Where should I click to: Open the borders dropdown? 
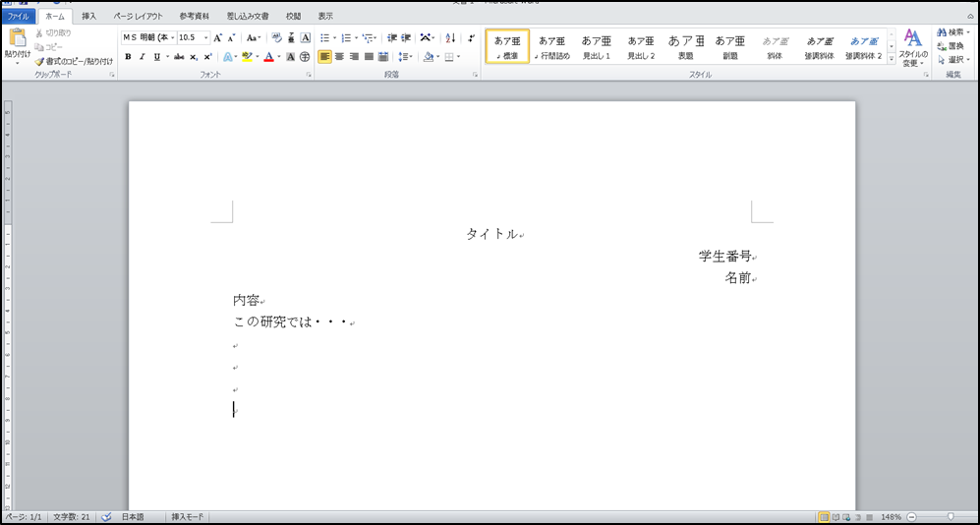pyautogui.click(x=458, y=57)
